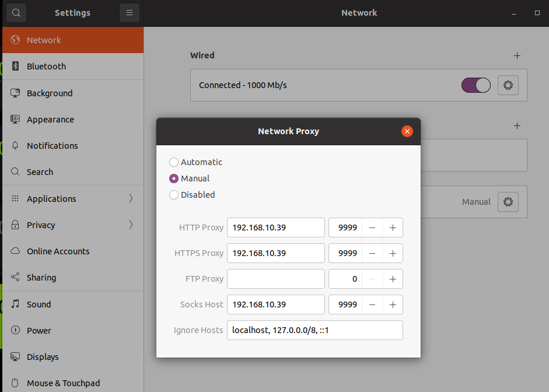The width and height of the screenshot is (549, 392).
Task: Click the Mouse & Touchpad icon
Action: pyautogui.click(x=15, y=383)
